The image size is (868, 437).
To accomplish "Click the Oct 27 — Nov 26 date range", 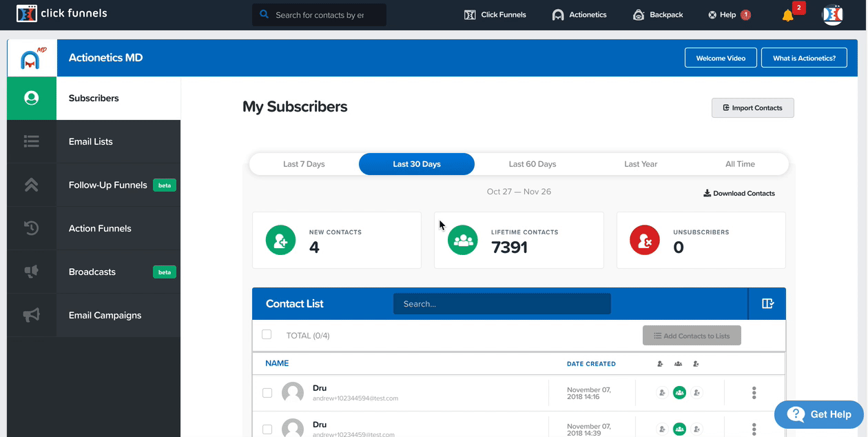I will (519, 192).
